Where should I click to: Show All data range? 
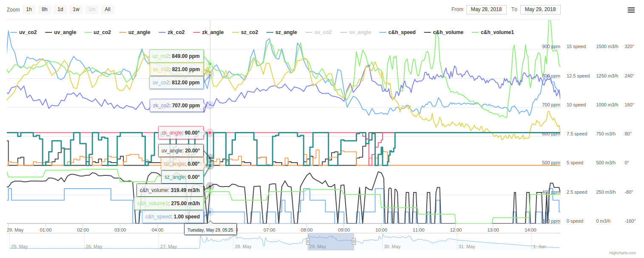(x=108, y=9)
